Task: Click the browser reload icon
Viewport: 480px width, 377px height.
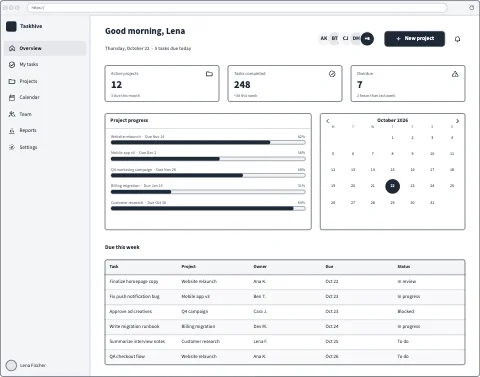Action: [x=471, y=7]
